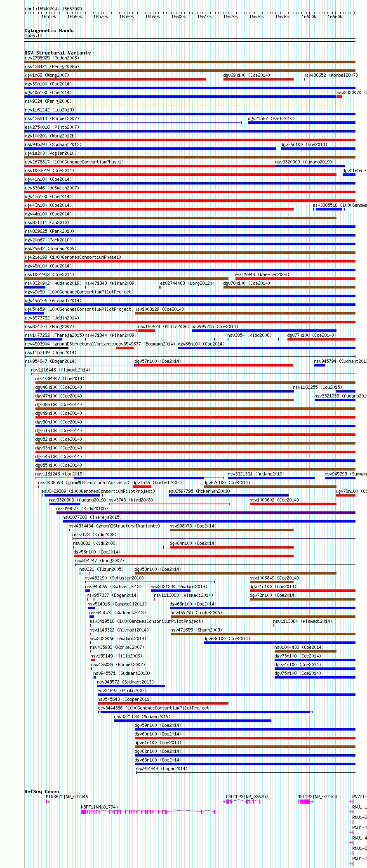Select nsv1077282 (Thareja2015) variant label
This screenshot has height=868, width=367.
tap(54, 335)
